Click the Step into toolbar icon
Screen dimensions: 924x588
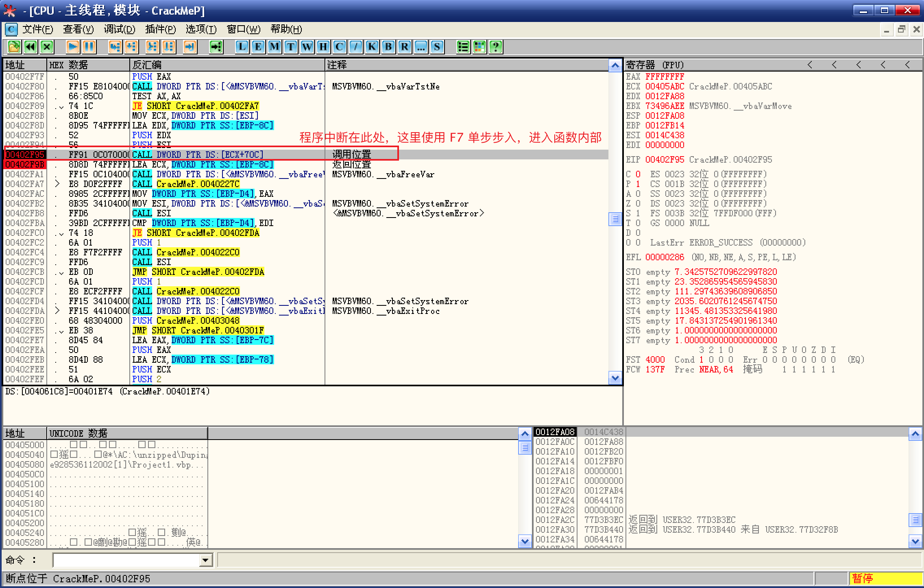click(115, 47)
